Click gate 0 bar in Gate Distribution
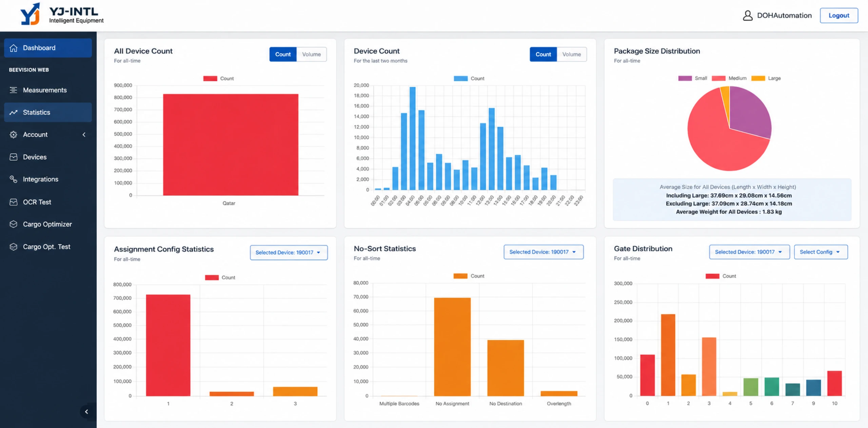The image size is (868, 428). click(x=647, y=375)
